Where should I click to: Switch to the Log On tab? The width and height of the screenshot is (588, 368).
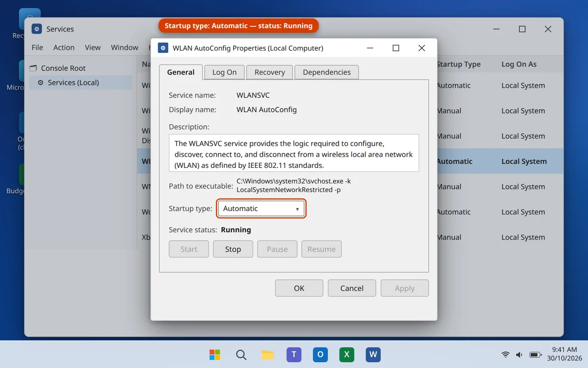point(225,72)
